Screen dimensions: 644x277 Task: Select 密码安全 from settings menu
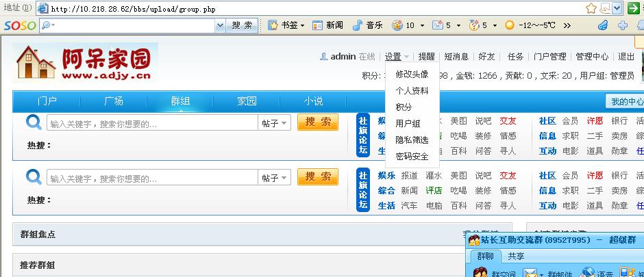[412, 156]
